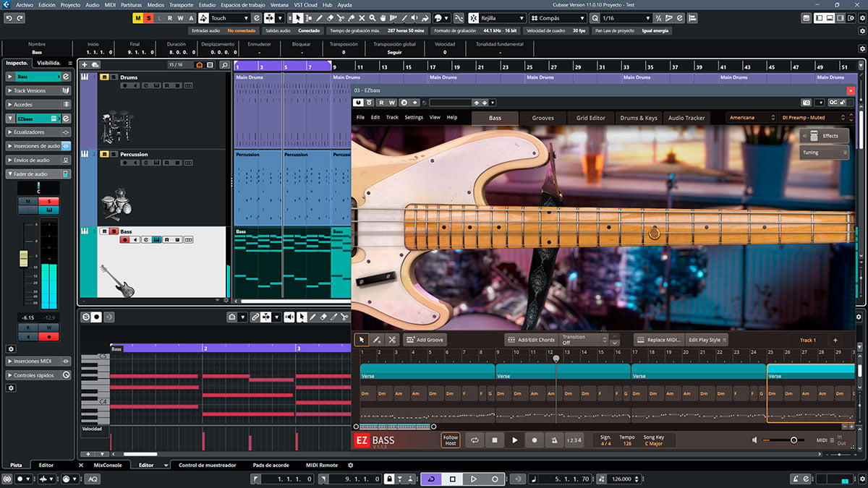Click the Add/Edit Chords button

[530, 340]
